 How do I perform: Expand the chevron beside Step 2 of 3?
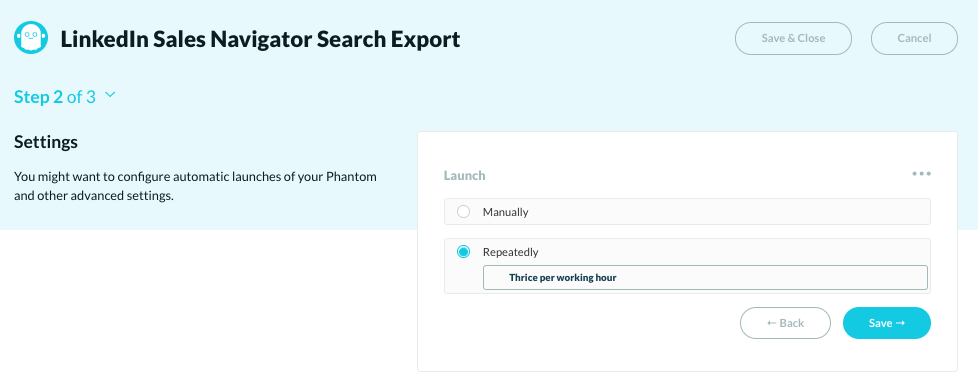110,95
